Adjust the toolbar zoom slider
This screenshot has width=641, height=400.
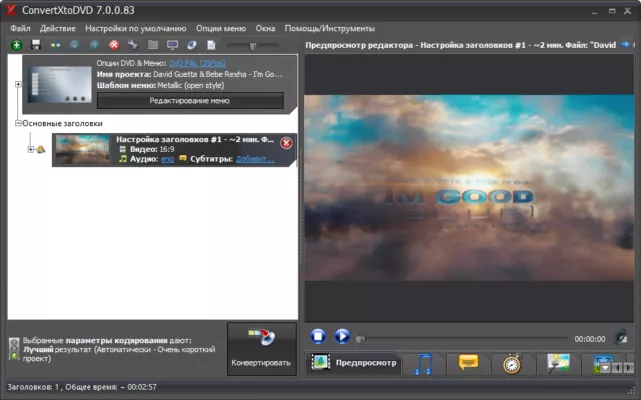tap(253, 46)
